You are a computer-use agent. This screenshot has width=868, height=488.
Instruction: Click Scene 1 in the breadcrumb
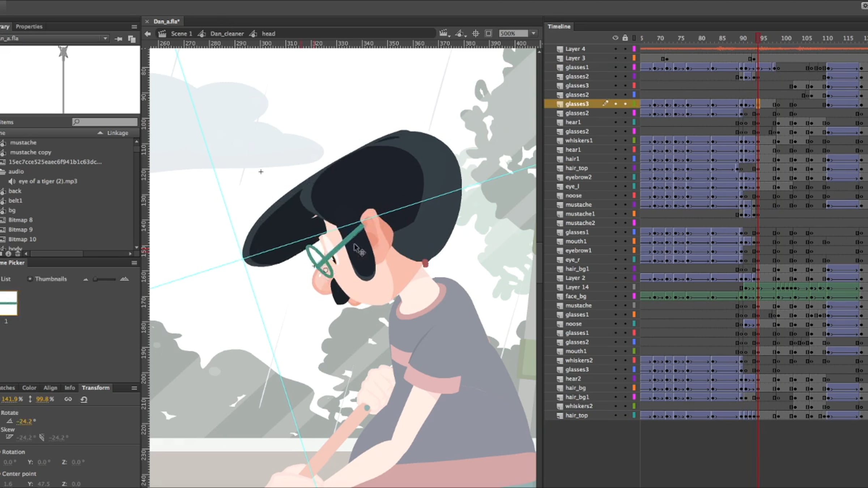tap(181, 34)
